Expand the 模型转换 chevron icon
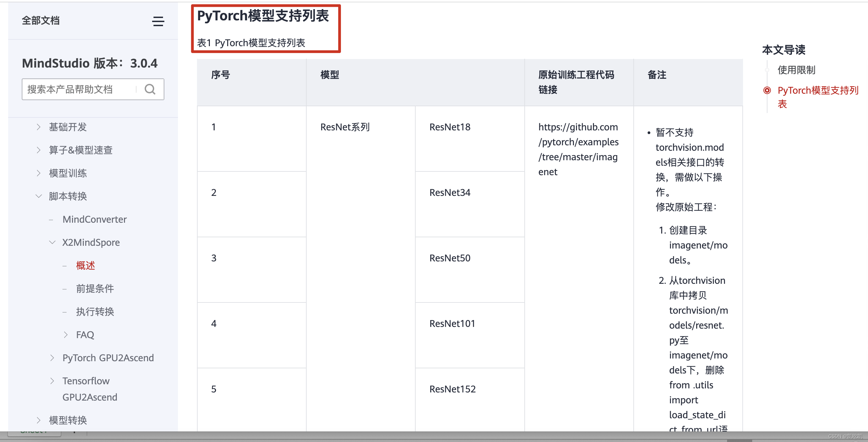Screen dimensions: 868x442 pos(39,420)
